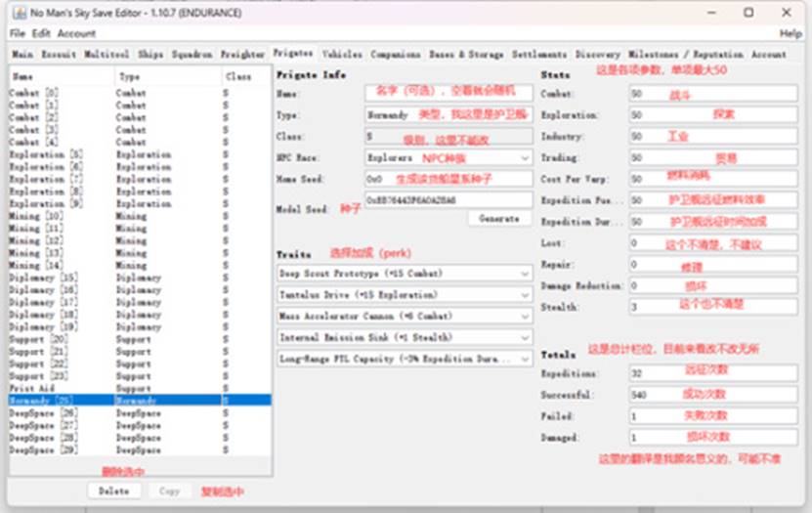The width and height of the screenshot is (812, 513).
Task: Click the Loot stat field
Action: click(713, 243)
